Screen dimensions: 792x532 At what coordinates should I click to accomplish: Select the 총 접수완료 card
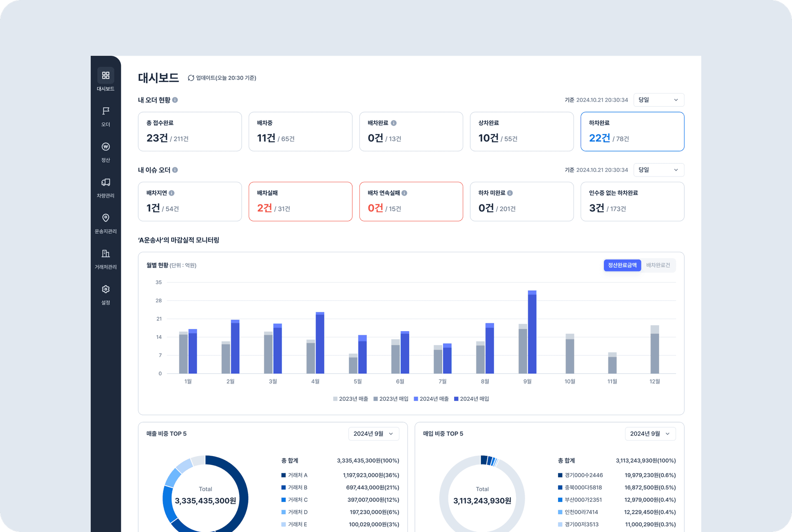pyautogui.click(x=190, y=132)
